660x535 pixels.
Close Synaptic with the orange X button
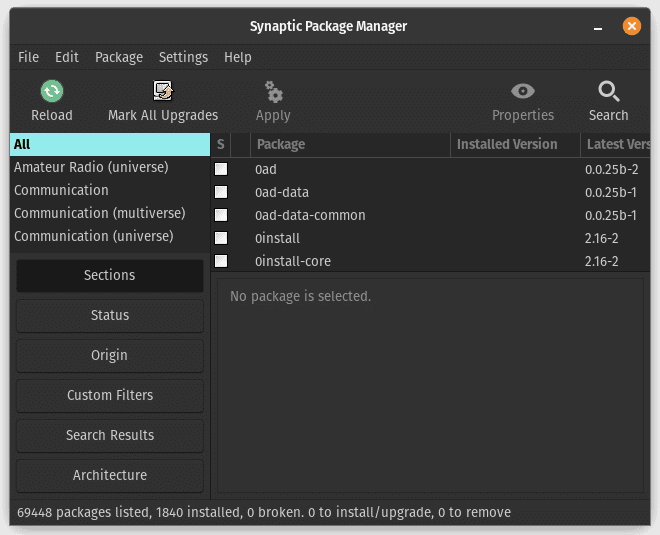(632, 26)
